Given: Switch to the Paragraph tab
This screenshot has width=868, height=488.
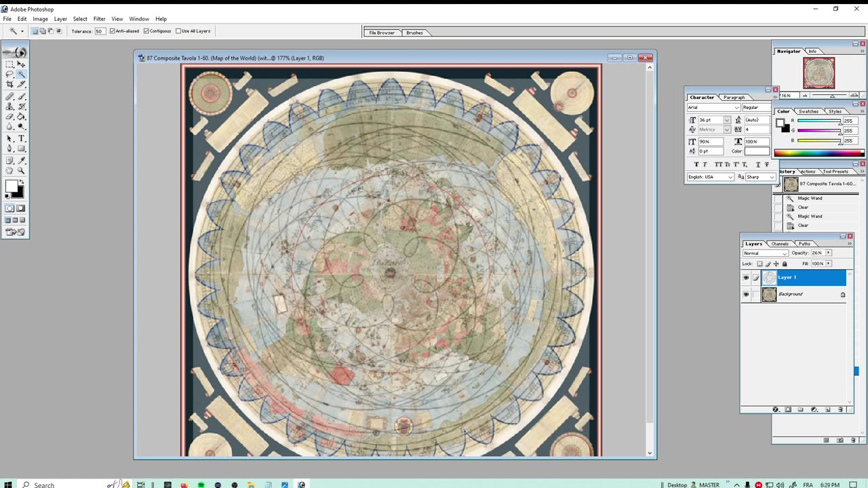Looking at the screenshot, I should pyautogui.click(x=734, y=98).
